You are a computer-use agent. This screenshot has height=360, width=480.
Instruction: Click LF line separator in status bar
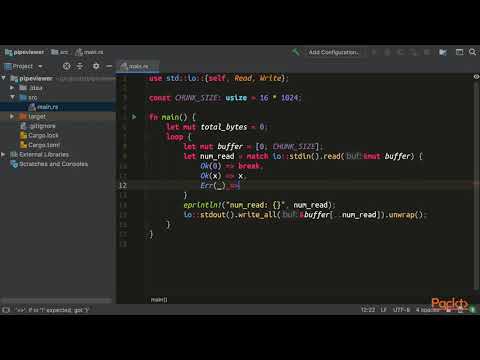pos(384,310)
